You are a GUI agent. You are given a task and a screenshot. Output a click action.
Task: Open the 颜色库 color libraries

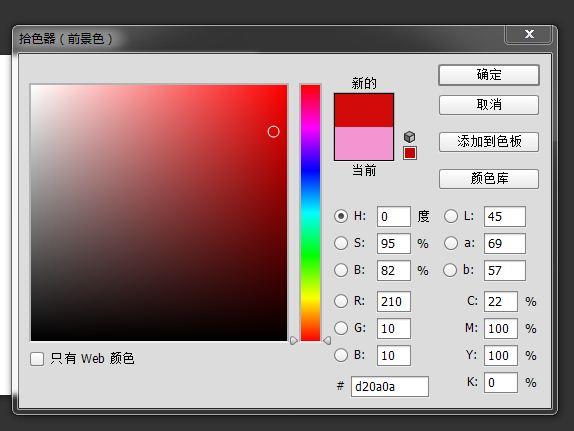click(489, 179)
